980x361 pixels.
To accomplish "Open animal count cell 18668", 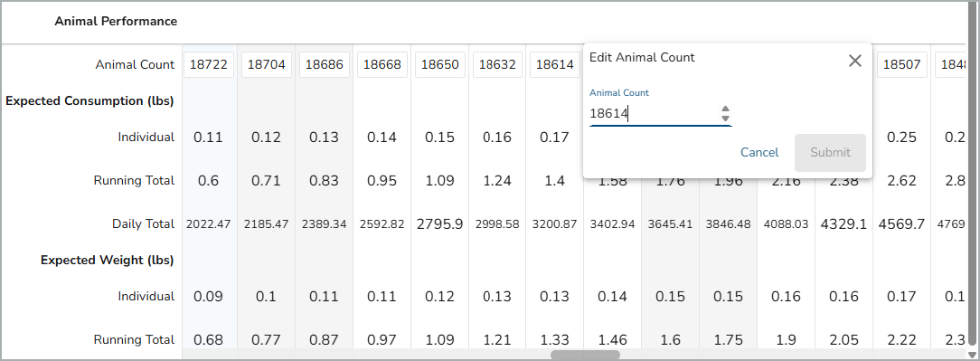I will pyautogui.click(x=382, y=64).
